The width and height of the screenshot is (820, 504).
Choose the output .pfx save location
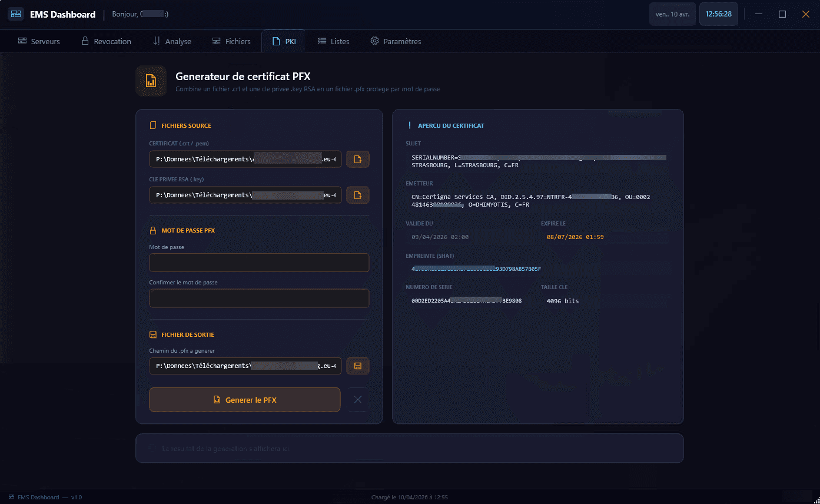357,366
